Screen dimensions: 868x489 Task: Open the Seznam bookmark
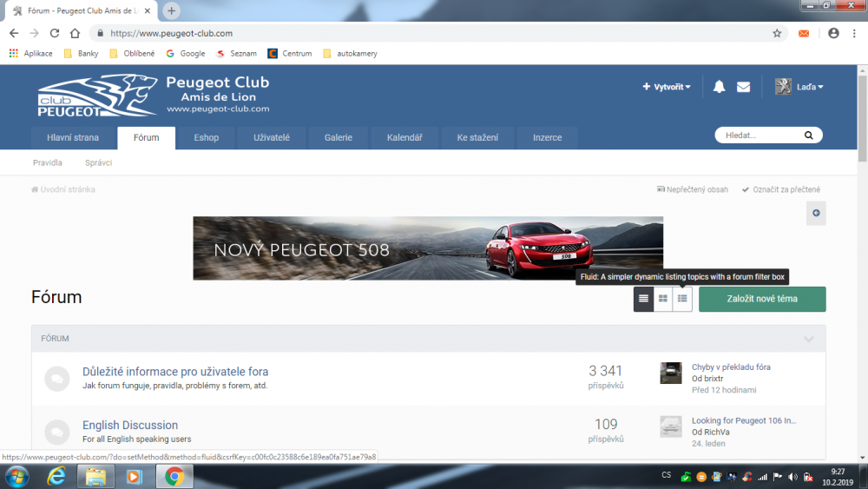[236, 54]
